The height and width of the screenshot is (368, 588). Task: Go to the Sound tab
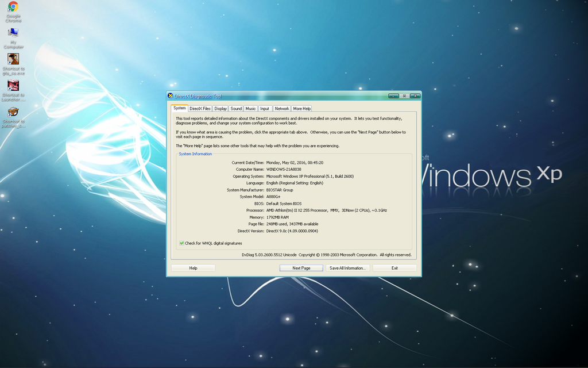[x=236, y=109]
